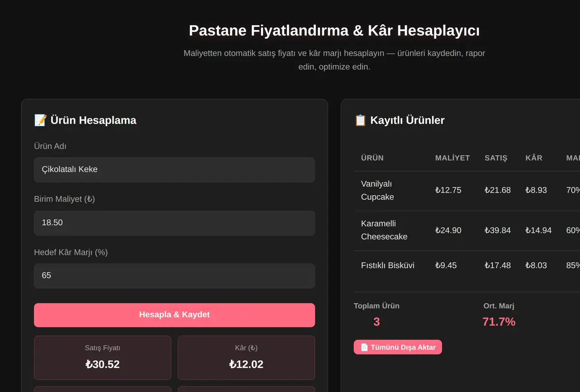Click the Hedef Kâr Marjı (%) label
Screen dimensions: 580x392
click(71, 252)
